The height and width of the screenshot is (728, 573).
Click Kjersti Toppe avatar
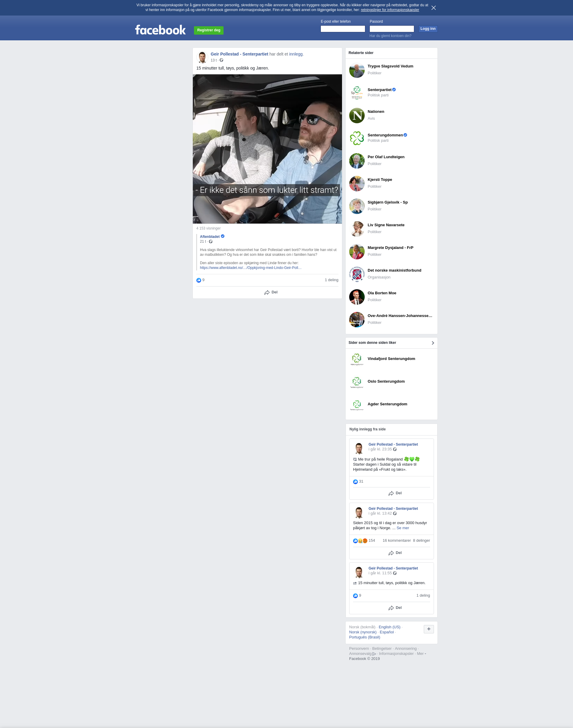[x=357, y=184]
